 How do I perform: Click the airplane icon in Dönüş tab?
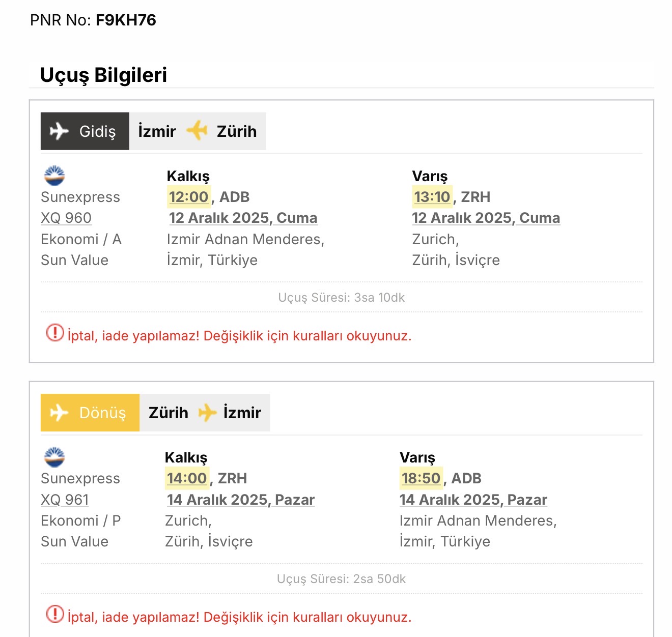tap(59, 413)
